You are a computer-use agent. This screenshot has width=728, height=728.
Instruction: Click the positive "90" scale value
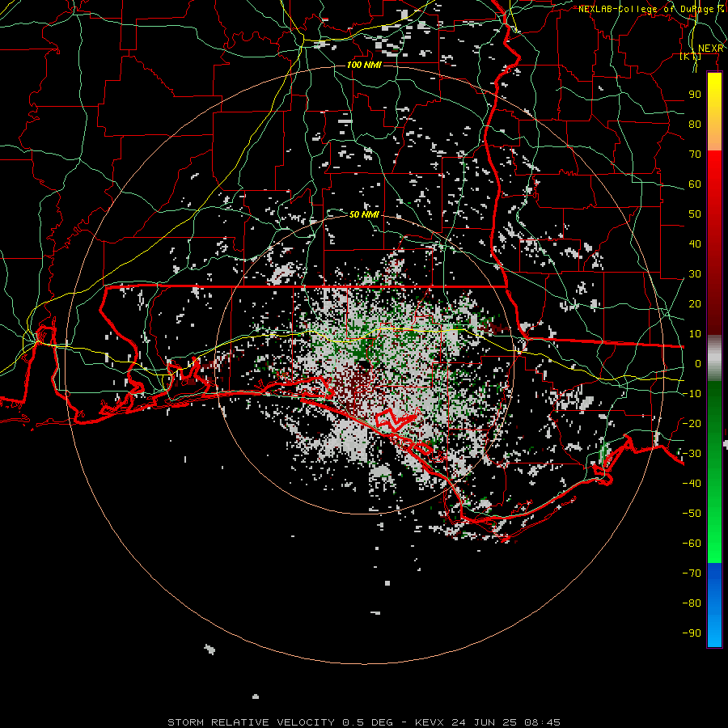coord(695,95)
